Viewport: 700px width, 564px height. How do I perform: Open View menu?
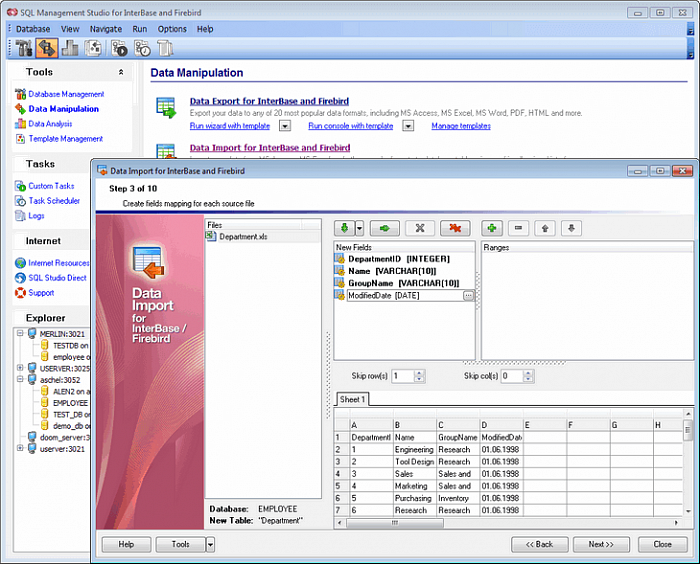70,29
